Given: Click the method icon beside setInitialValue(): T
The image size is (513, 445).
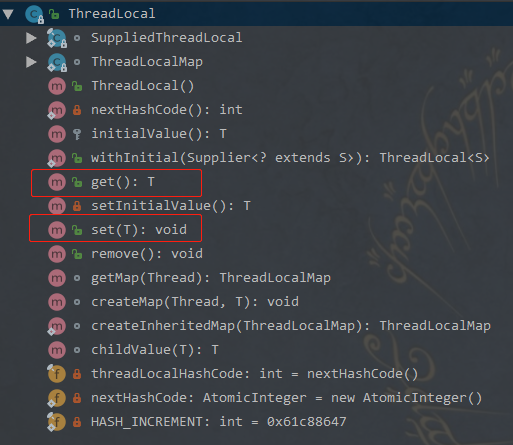Looking at the screenshot, I should pyautogui.click(x=57, y=206).
